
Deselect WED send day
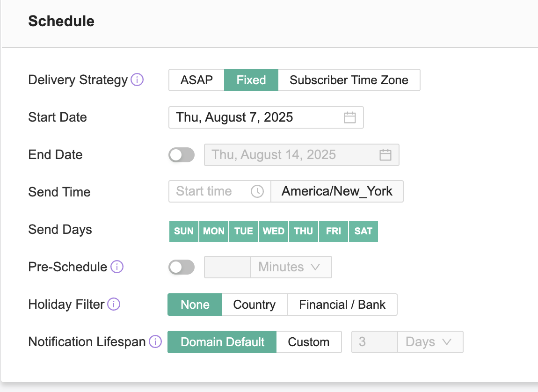[x=274, y=231]
